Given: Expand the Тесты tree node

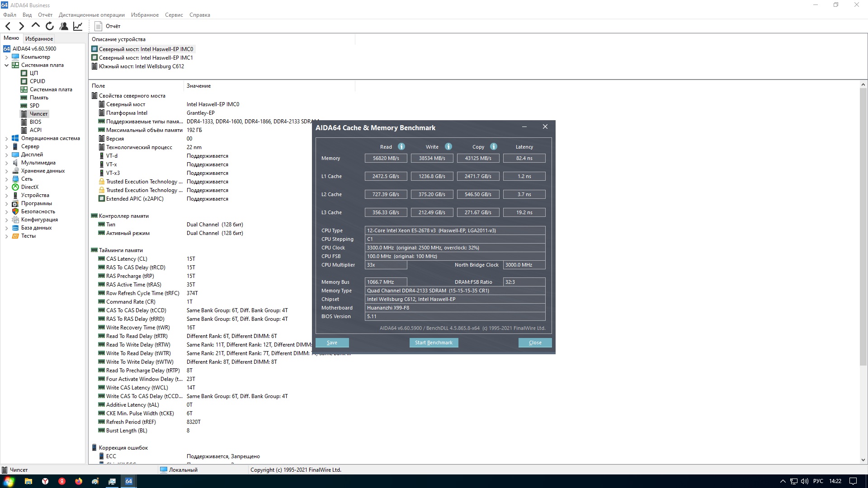Looking at the screenshot, I should 6,236.
